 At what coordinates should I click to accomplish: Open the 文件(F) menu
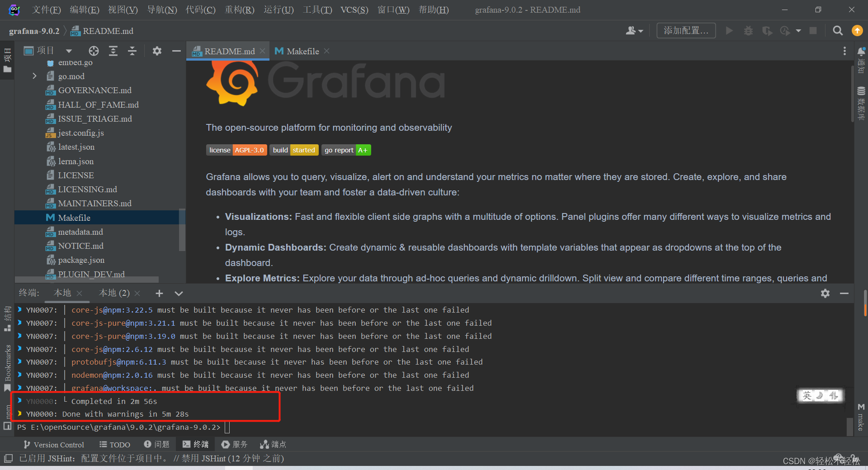pos(47,9)
